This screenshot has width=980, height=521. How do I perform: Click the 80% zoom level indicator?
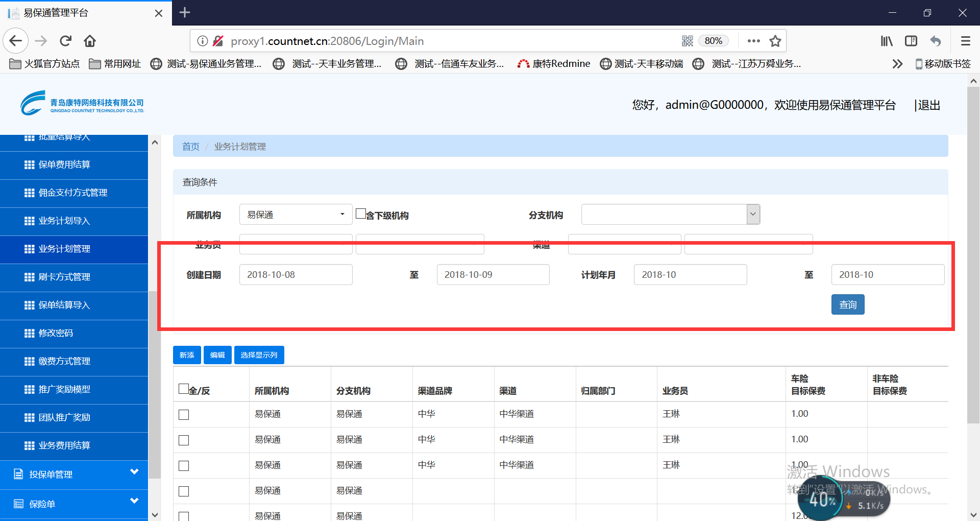713,41
